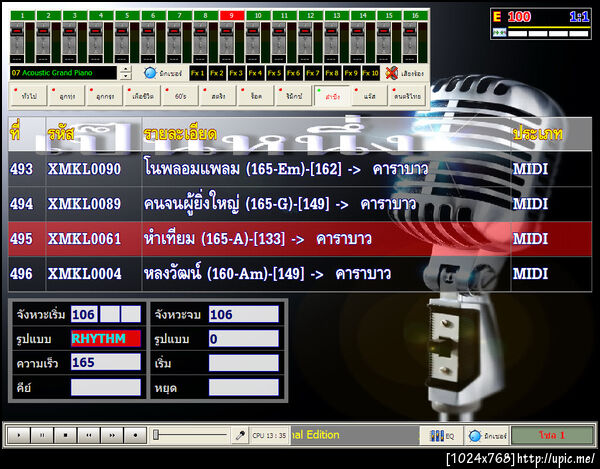The image size is (600, 469).
Task: Toggle MIDI channel 4 button
Action: coord(101,15)
